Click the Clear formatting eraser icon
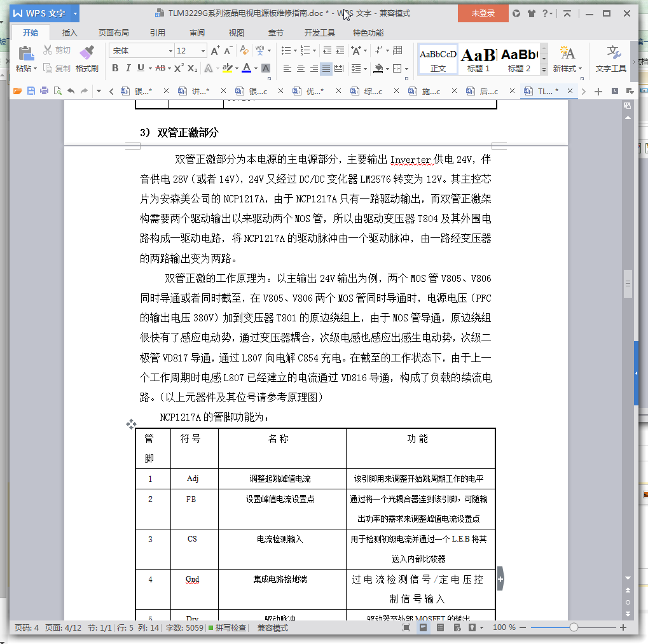 [x=244, y=50]
